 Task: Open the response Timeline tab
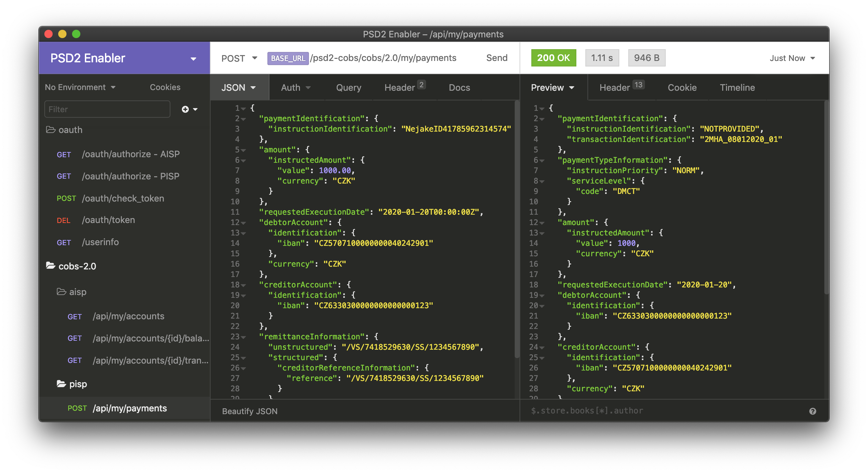737,88
